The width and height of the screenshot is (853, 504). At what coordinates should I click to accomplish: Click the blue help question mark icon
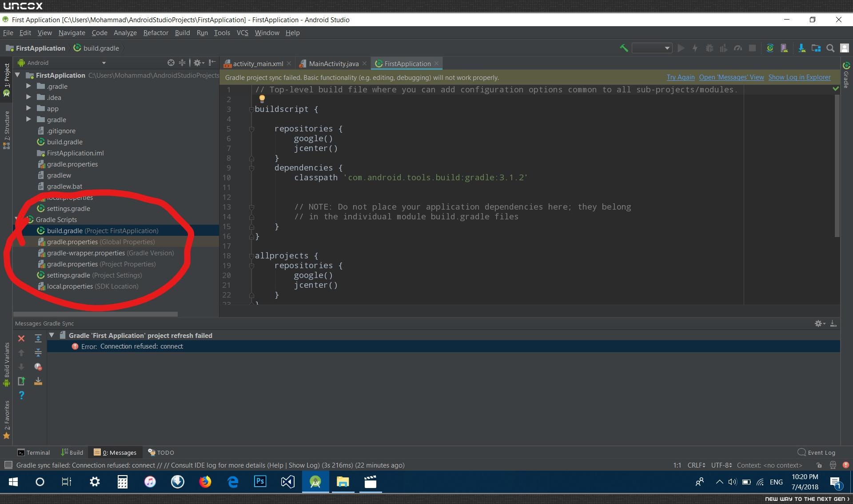click(x=21, y=395)
